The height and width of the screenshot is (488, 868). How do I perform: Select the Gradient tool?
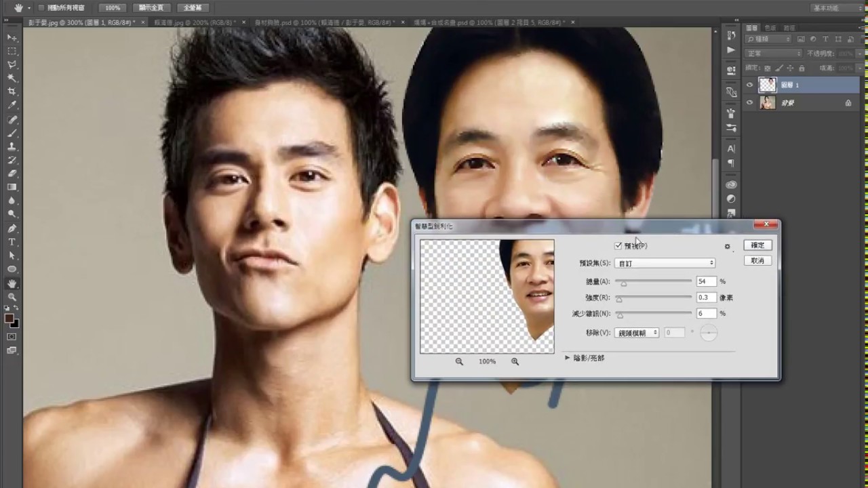coord(12,188)
